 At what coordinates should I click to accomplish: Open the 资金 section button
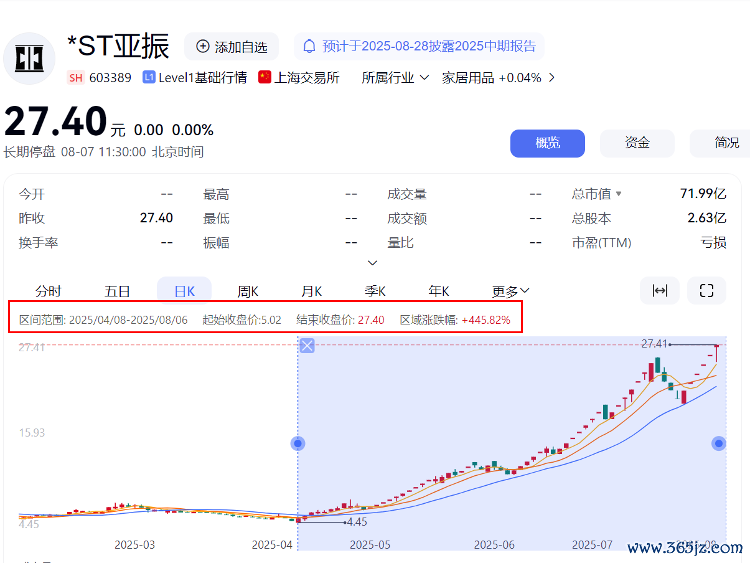click(x=637, y=143)
